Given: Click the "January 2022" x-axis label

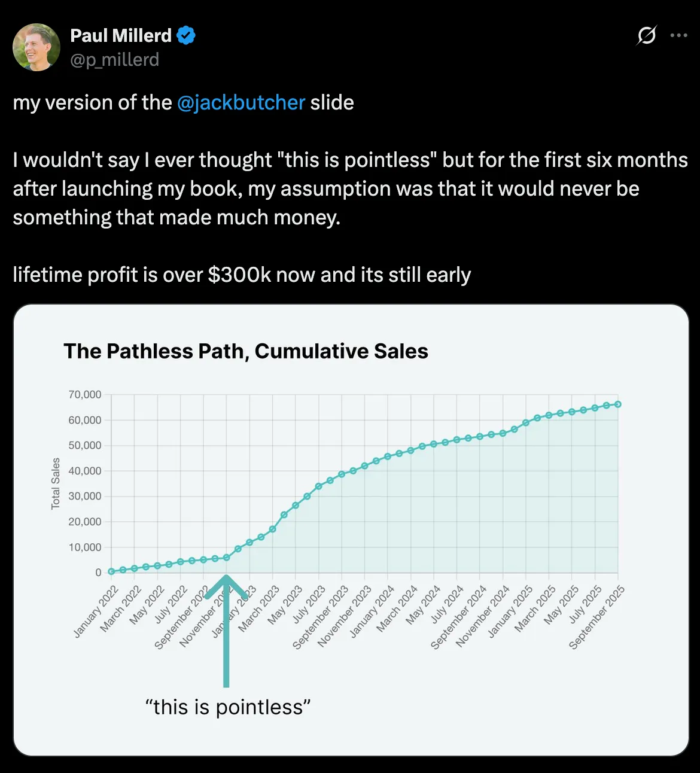Looking at the screenshot, I should (96, 612).
